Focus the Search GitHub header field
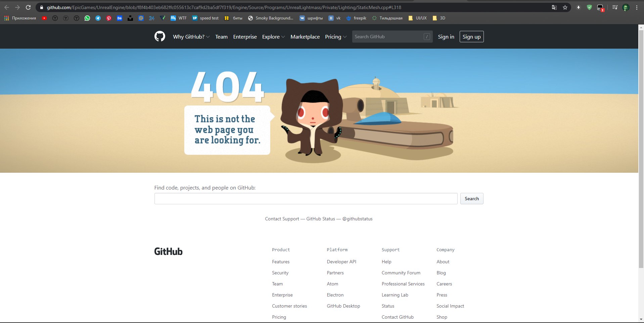Screen dimensions: 644x323 392,37
